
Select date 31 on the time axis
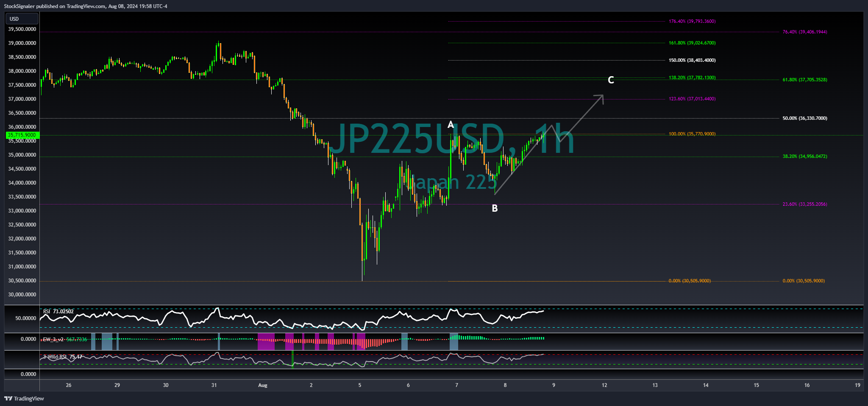point(214,385)
